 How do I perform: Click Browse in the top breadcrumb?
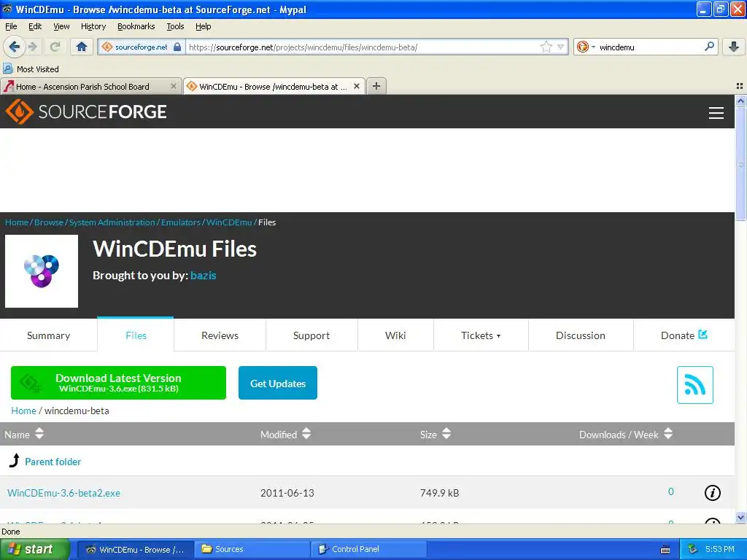click(49, 222)
